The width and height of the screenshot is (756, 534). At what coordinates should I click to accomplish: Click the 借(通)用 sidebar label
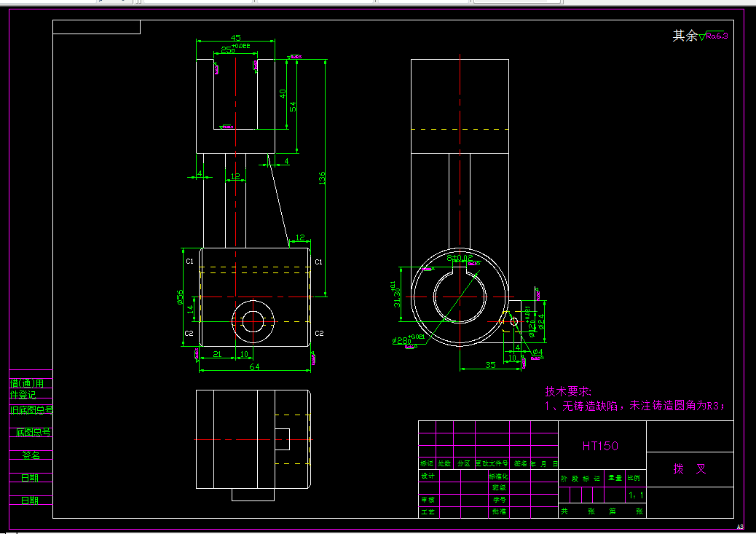click(x=27, y=383)
